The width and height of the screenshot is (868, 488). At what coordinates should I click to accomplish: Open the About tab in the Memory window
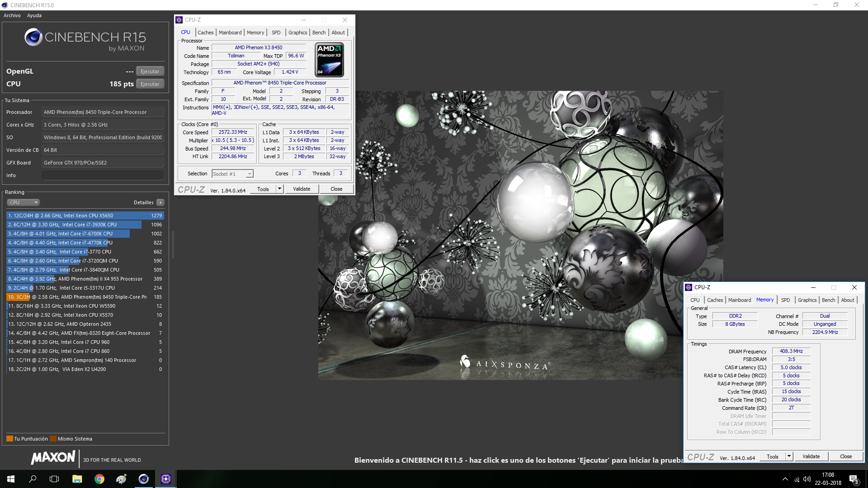[x=848, y=300]
